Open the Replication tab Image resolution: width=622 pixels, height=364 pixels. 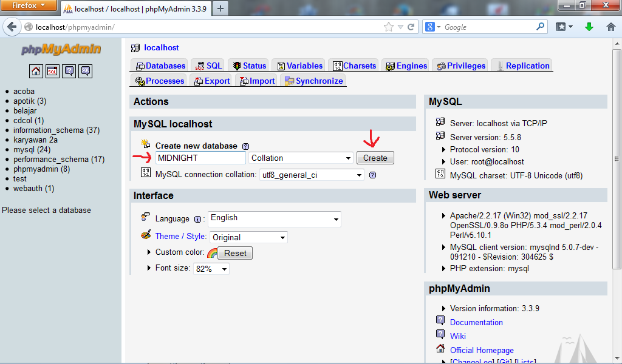522,66
